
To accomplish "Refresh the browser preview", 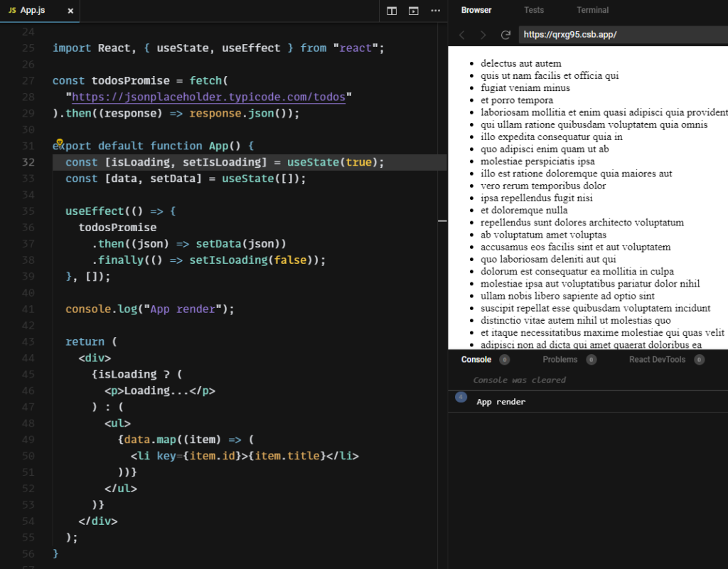I will click(505, 33).
